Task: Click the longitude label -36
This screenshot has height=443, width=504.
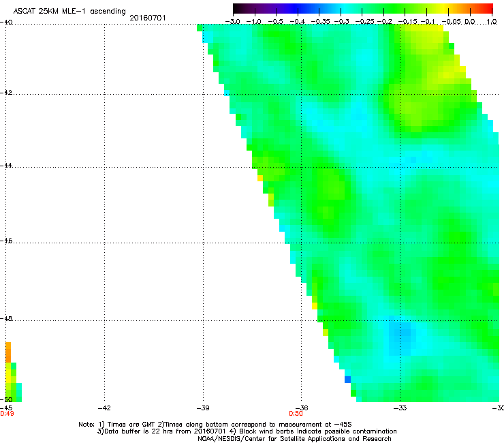Action: coord(302,408)
